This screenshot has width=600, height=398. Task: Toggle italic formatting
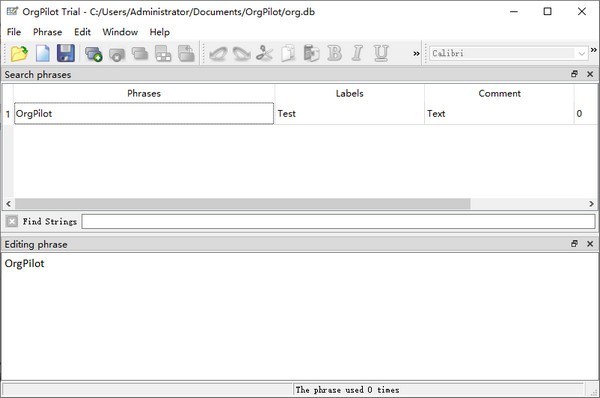tap(357, 53)
